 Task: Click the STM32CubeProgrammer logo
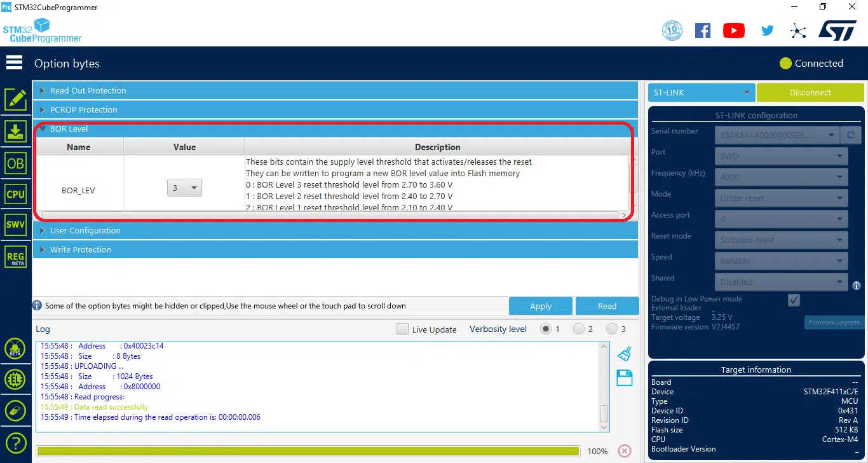[43, 31]
